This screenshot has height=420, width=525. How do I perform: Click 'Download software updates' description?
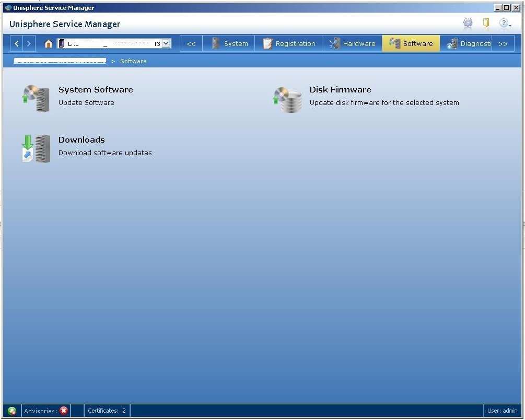tap(105, 153)
